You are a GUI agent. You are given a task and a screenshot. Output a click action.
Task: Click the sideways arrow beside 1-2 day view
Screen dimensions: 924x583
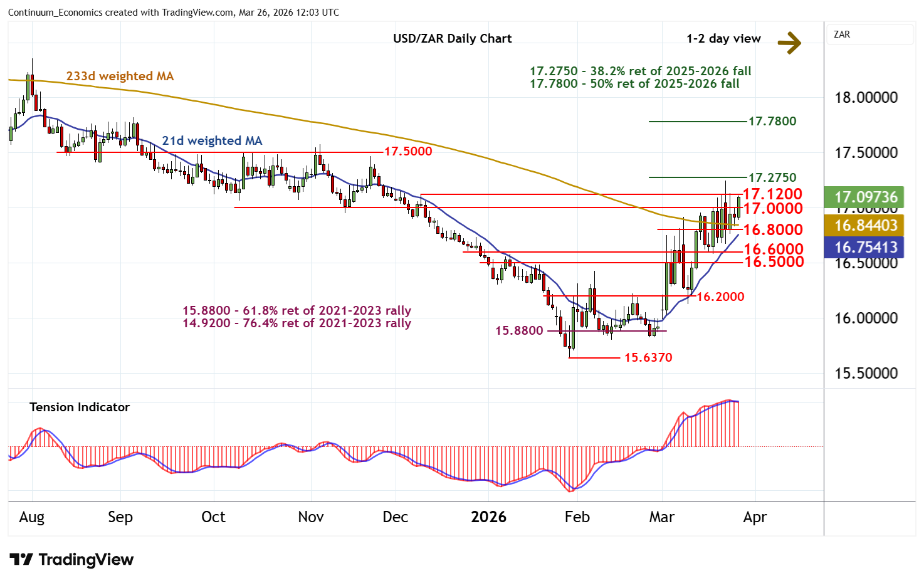coord(789,43)
